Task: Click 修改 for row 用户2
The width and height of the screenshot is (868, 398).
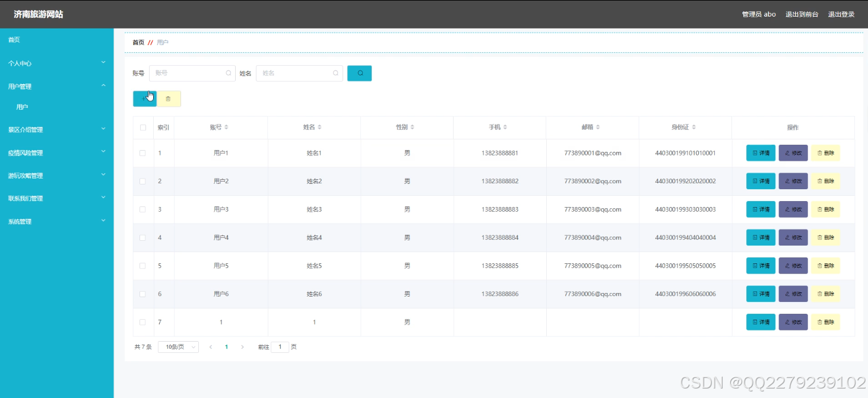Action: (x=793, y=181)
